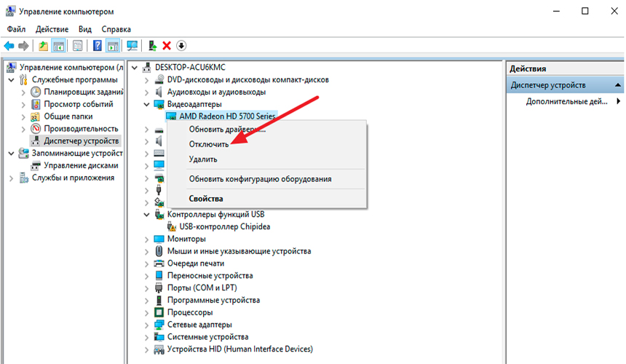Click the blue Help question-mark toolbar icon
Viewport: 626px width, 364px height.
tap(98, 46)
